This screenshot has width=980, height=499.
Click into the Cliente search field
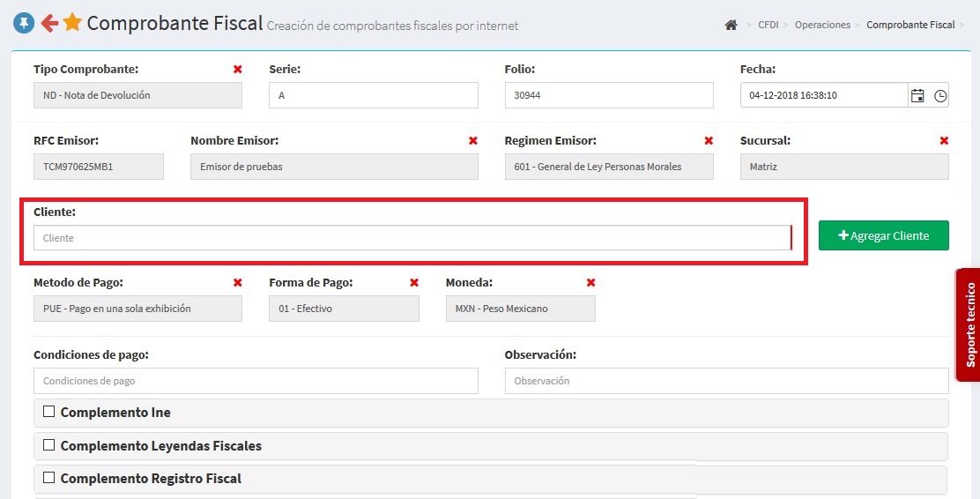(x=412, y=238)
